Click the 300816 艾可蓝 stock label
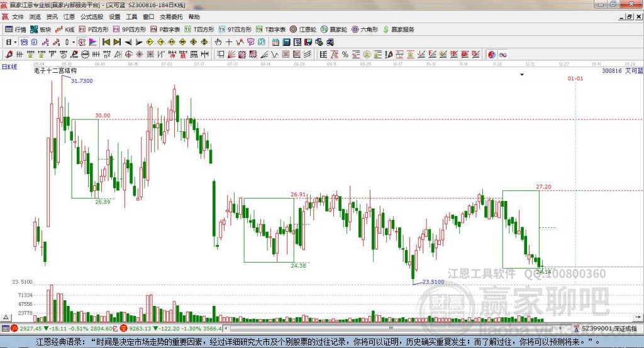 click(622, 70)
